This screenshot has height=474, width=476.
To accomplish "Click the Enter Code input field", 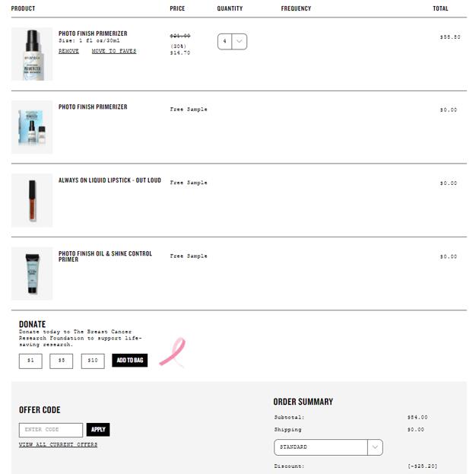I will pyautogui.click(x=51, y=430).
